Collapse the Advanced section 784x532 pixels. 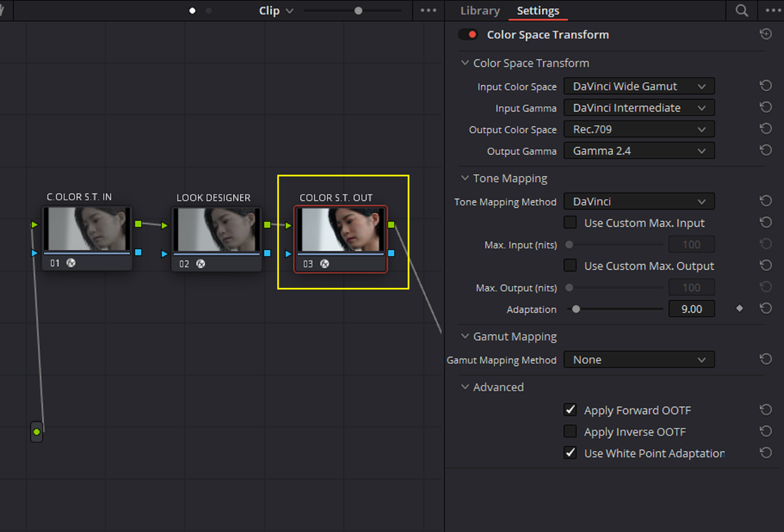(x=465, y=387)
